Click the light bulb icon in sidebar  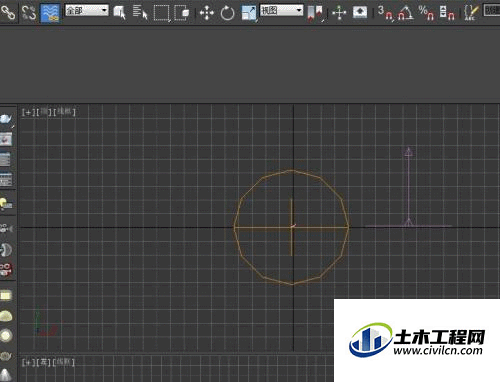pyautogui.click(x=6, y=203)
